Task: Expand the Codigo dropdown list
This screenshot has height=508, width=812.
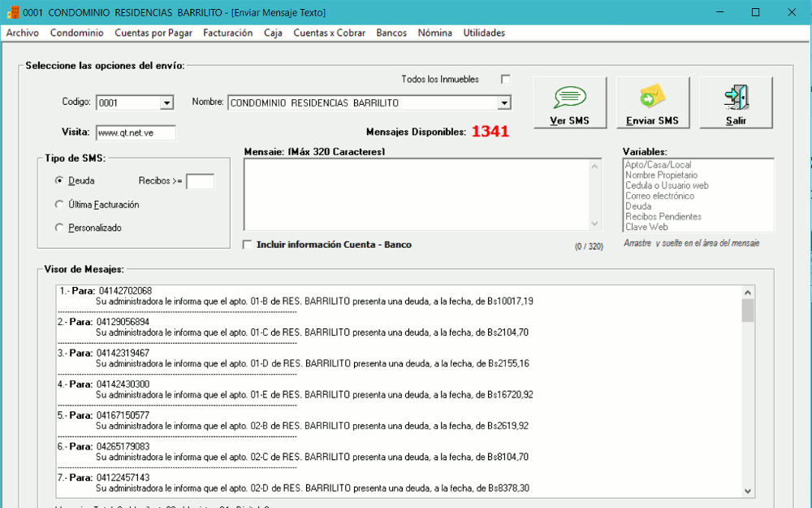Action: 166,103
